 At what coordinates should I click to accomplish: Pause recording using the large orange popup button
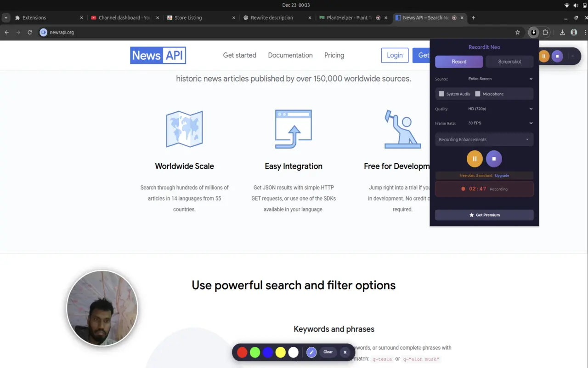point(475,159)
